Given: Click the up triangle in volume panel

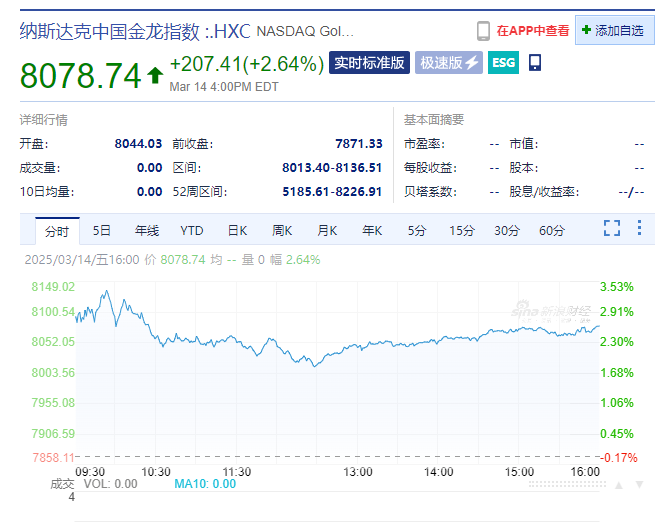Looking at the screenshot, I should pos(619,485).
